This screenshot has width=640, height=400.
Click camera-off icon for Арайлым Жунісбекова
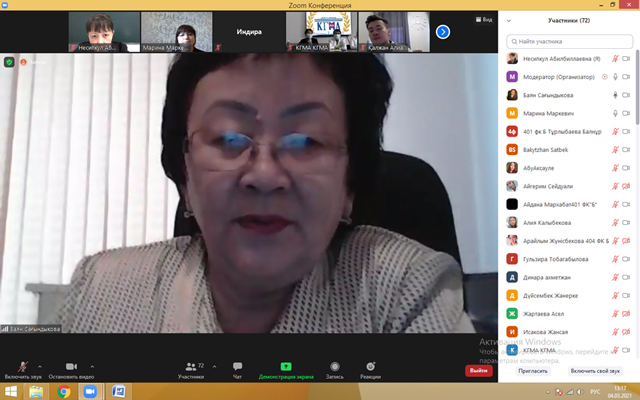click(626, 241)
